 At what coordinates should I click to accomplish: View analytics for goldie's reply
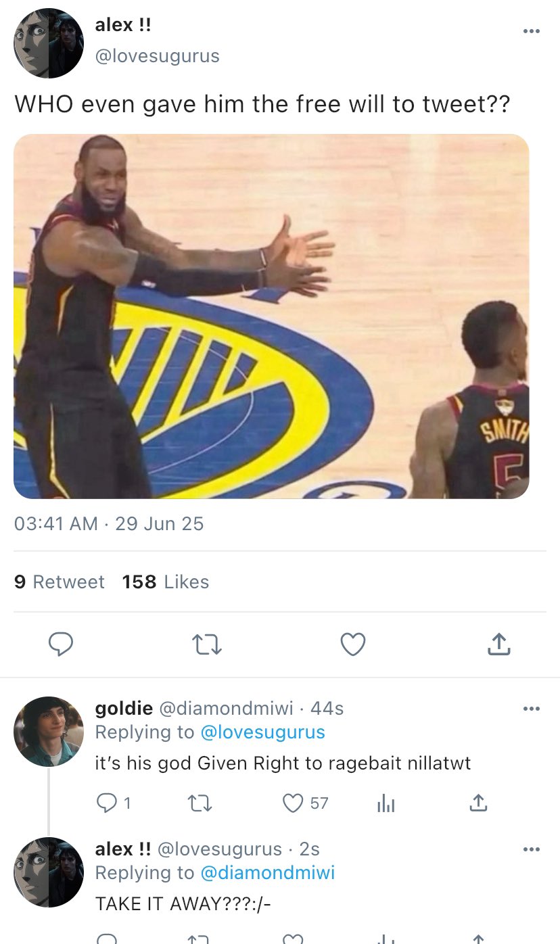pyautogui.click(x=385, y=803)
